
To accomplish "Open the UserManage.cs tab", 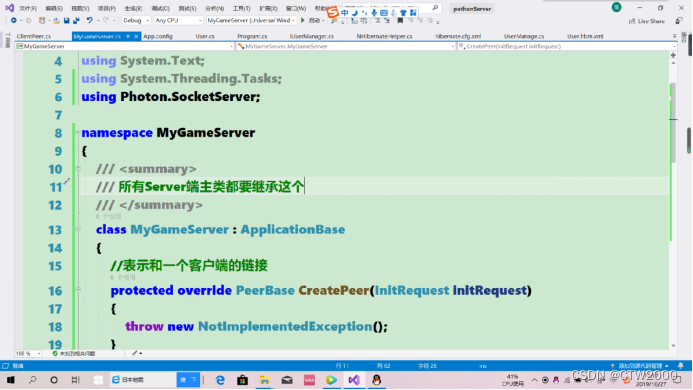I will pyautogui.click(x=524, y=36).
